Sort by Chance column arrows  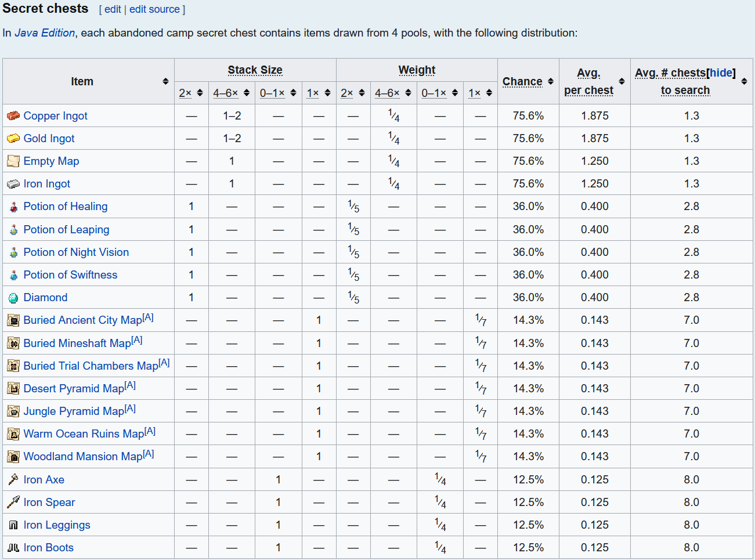(x=551, y=82)
